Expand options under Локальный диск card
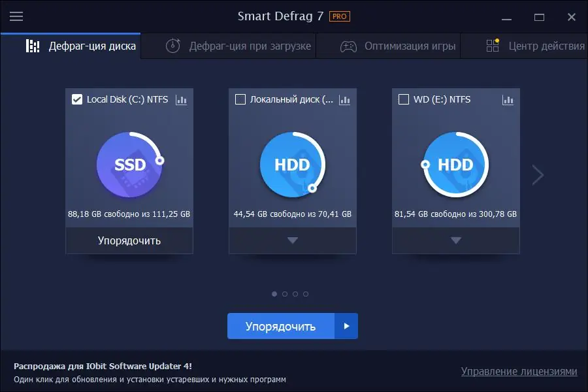Screen dimensions: 588x392 pyautogui.click(x=292, y=240)
